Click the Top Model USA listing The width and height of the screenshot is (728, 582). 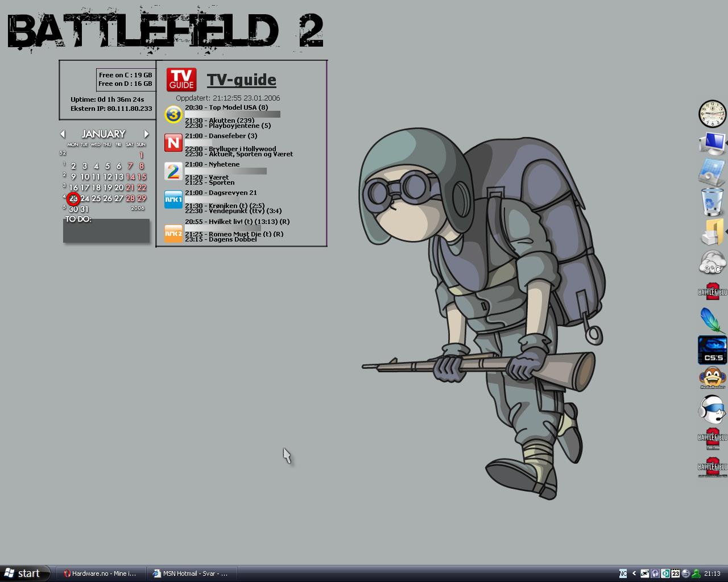pyautogui.click(x=226, y=107)
